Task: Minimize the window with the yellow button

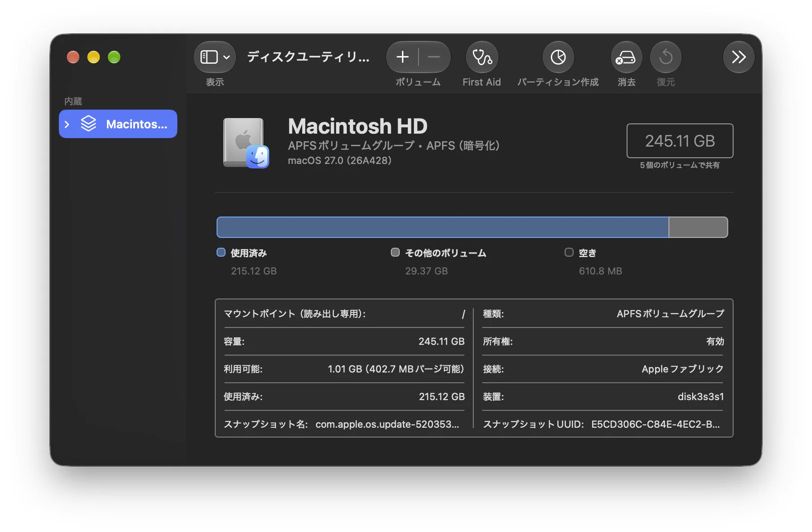Action: [x=94, y=57]
